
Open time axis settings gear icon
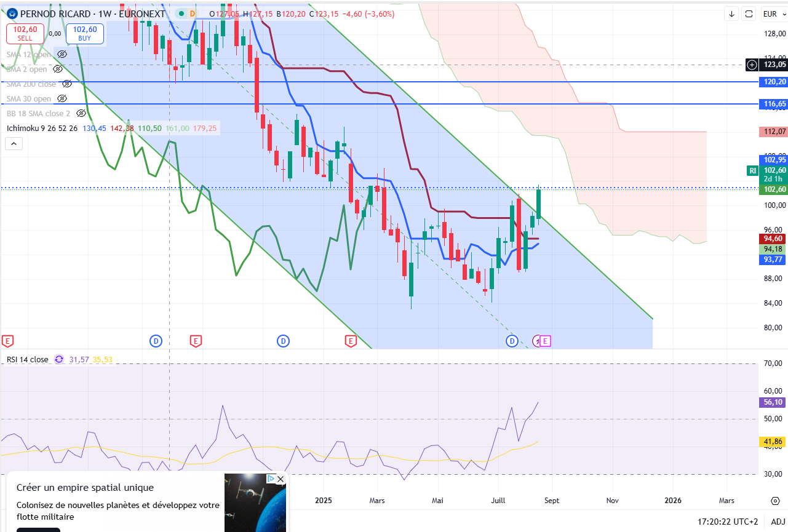click(774, 501)
